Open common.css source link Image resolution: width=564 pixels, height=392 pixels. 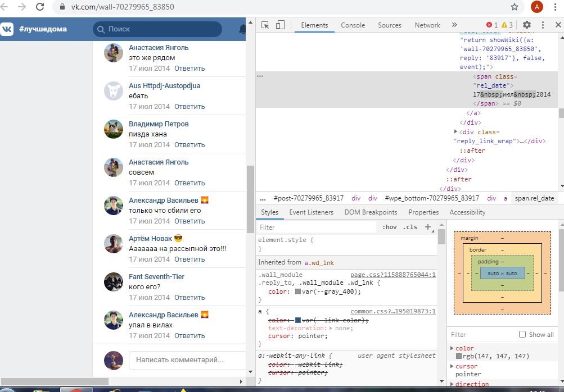click(x=393, y=312)
